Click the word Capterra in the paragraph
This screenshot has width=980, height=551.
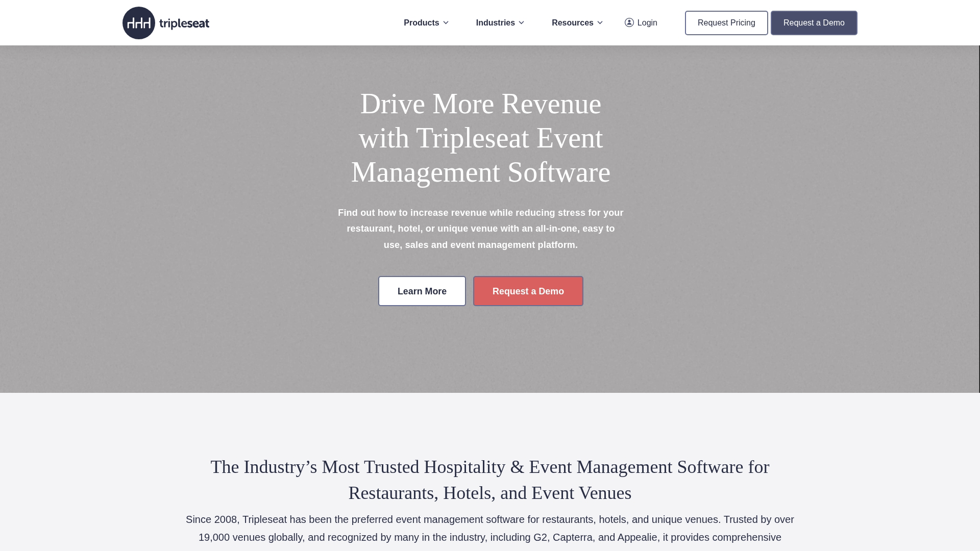[572, 537]
